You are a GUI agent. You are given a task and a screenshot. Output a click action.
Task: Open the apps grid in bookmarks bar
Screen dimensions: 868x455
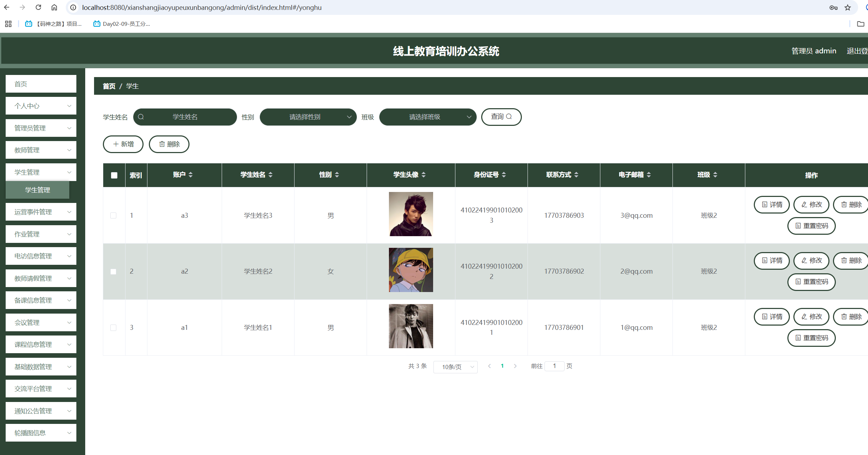point(8,24)
